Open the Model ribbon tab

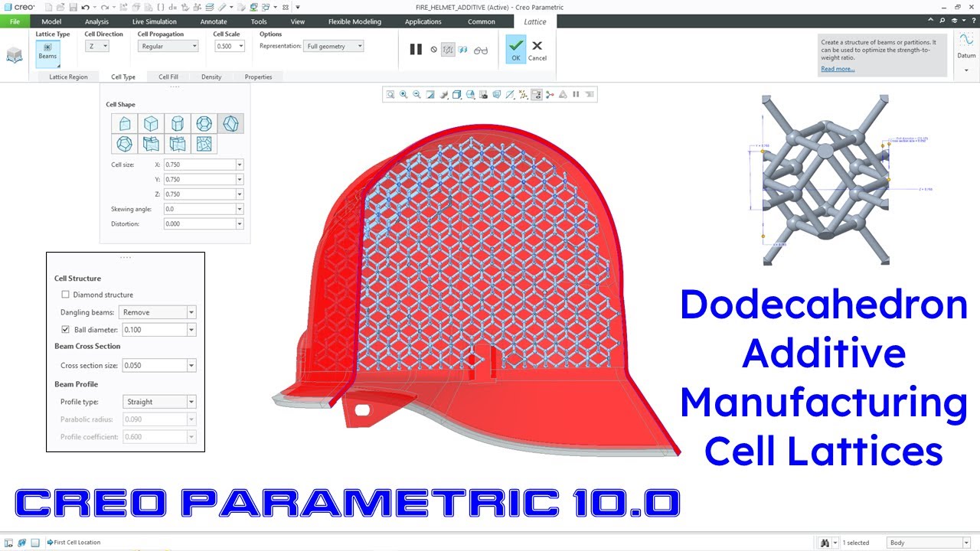tap(51, 21)
